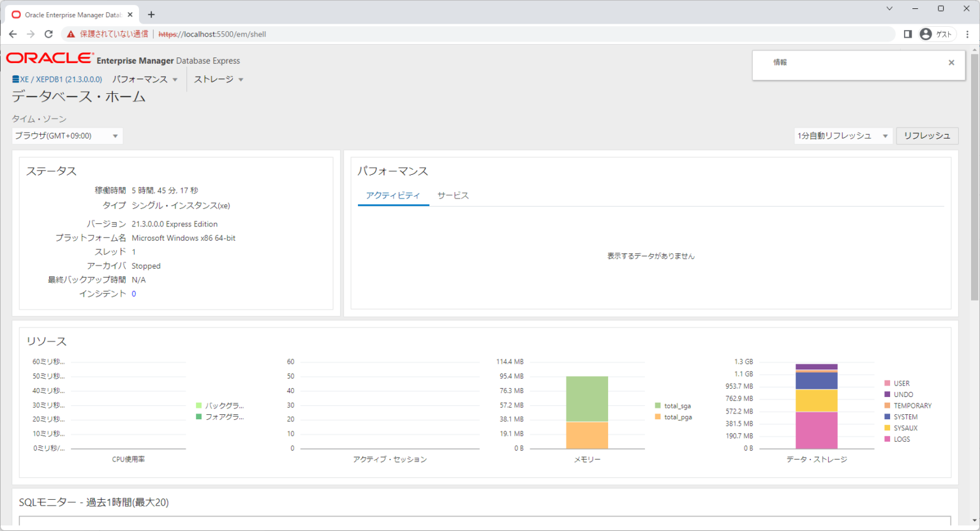Click the リフレッシュ button
Viewport: 980px width, 531px height.
point(926,135)
